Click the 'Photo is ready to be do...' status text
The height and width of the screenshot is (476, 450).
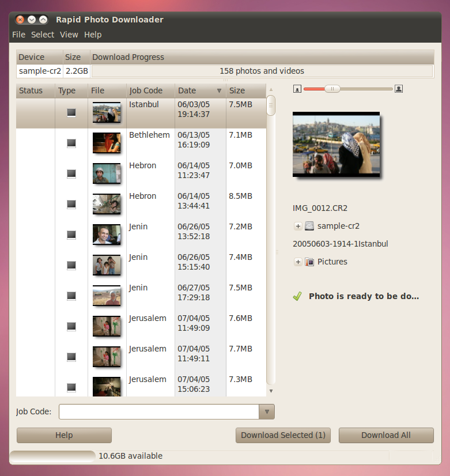tap(364, 296)
